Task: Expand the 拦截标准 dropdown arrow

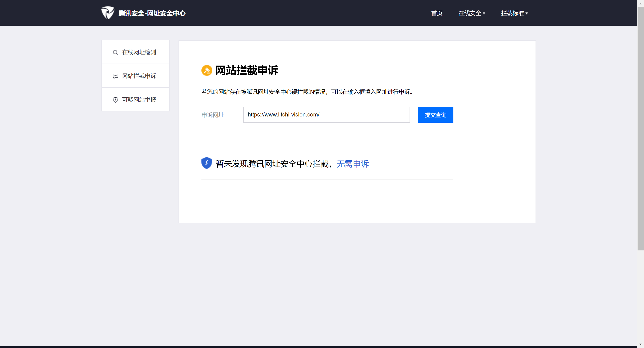Action: [x=526, y=13]
